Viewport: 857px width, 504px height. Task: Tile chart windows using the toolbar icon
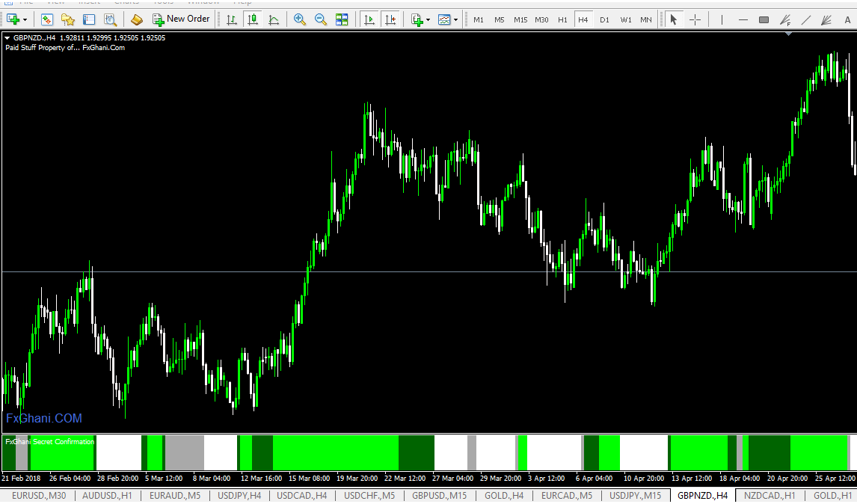coord(342,19)
